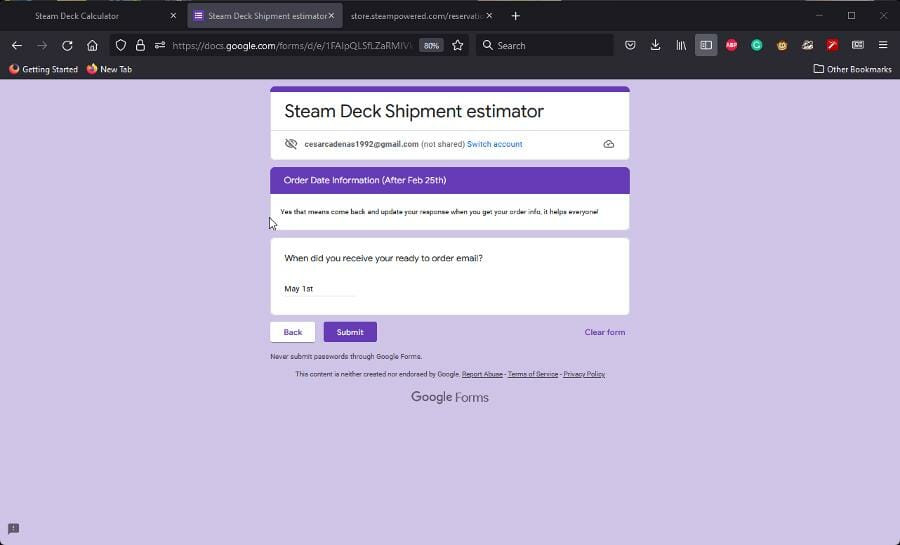The width and height of the screenshot is (900, 545).
Task: Open Other Bookmarks folder
Action: [852, 69]
